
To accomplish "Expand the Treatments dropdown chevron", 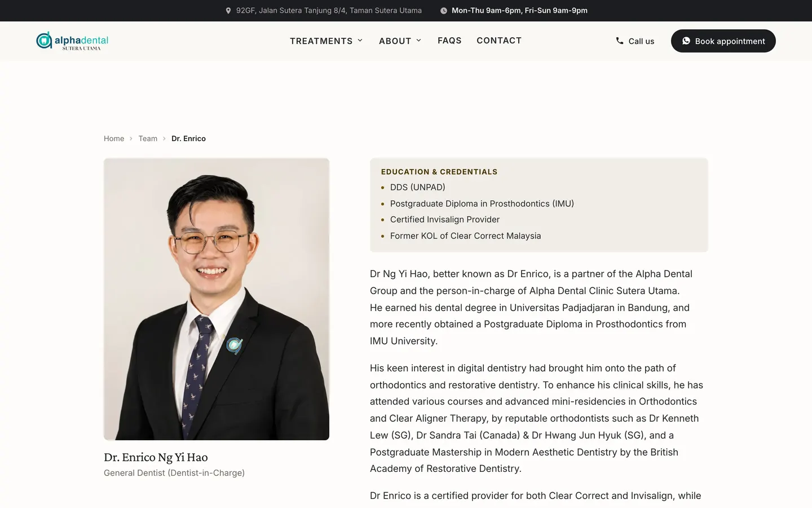I will tap(360, 41).
